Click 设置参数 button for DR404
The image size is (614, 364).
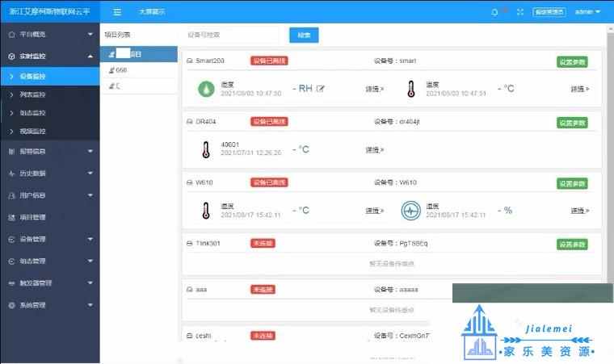click(x=572, y=123)
